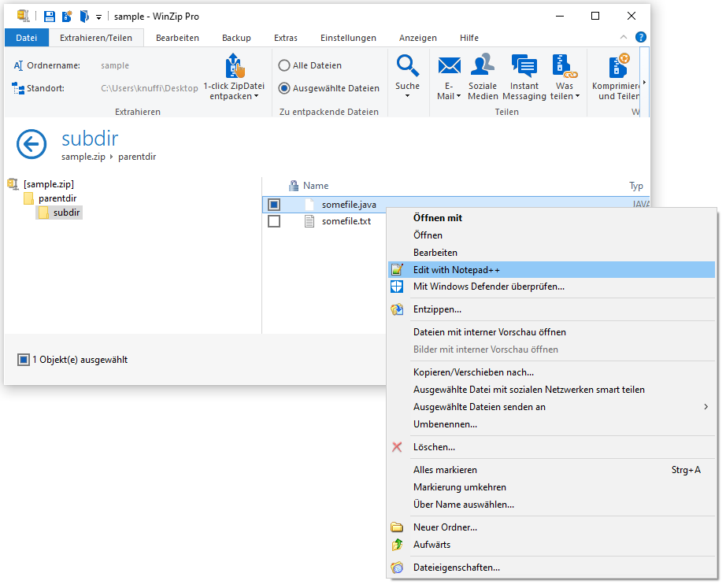Choose Umbenennen... in context menu

click(x=551, y=424)
